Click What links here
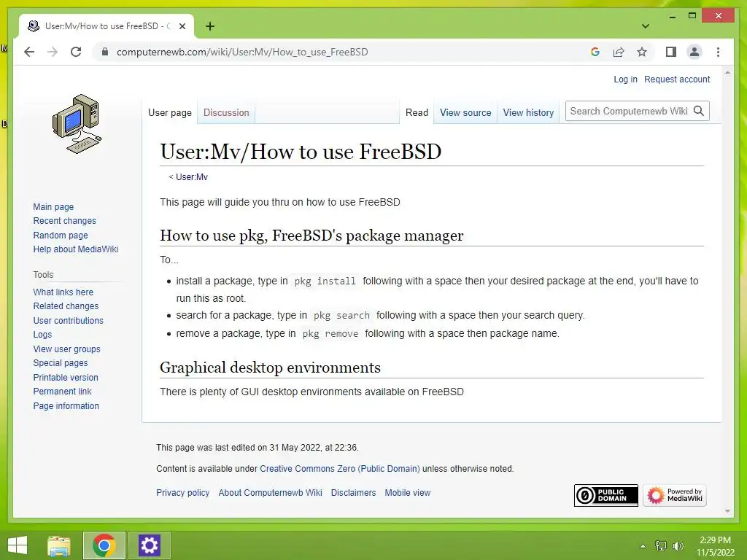 click(63, 292)
